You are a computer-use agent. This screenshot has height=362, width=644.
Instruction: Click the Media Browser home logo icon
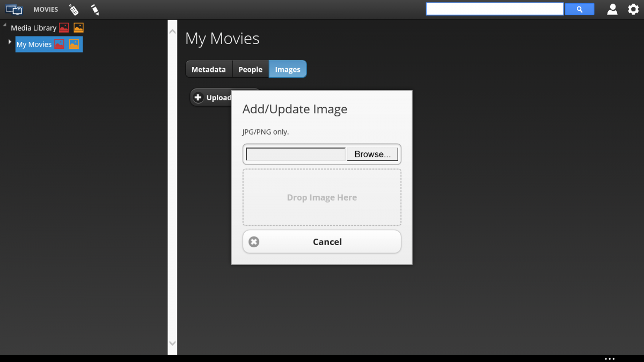click(14, 9)
